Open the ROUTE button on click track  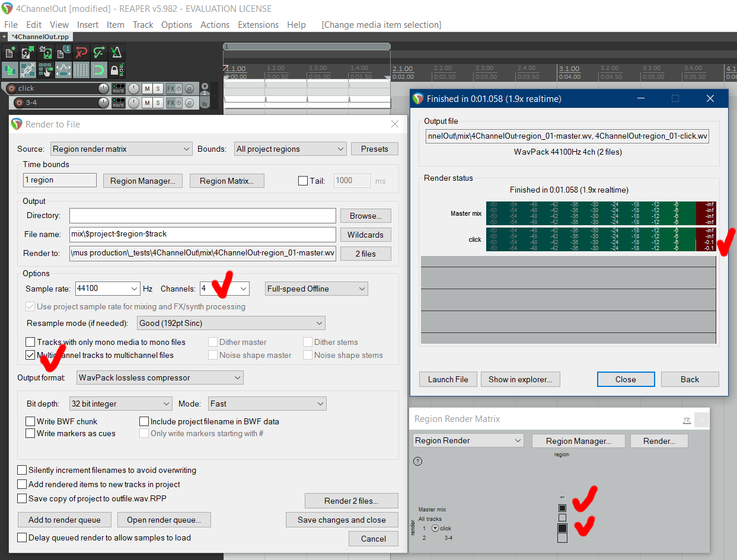point(119,88)
